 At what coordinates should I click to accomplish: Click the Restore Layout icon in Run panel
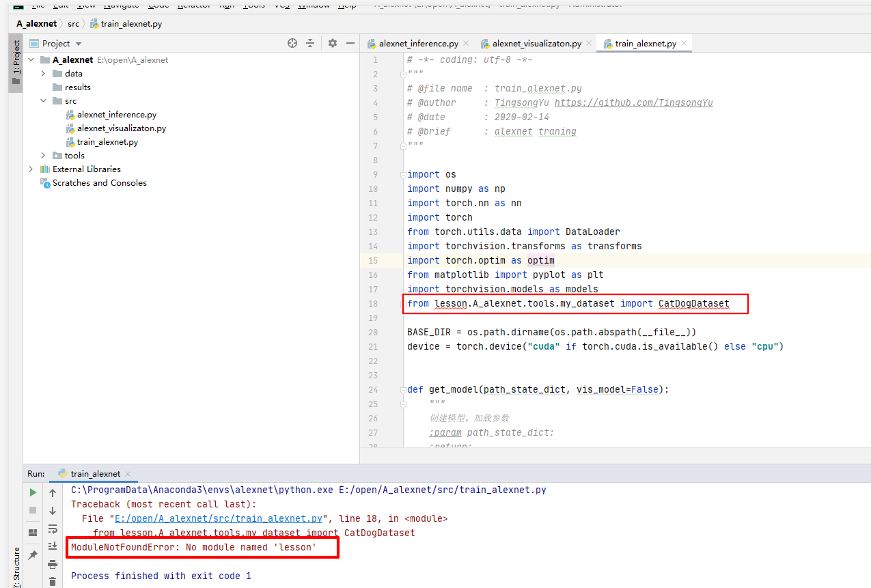coord(33,533)
